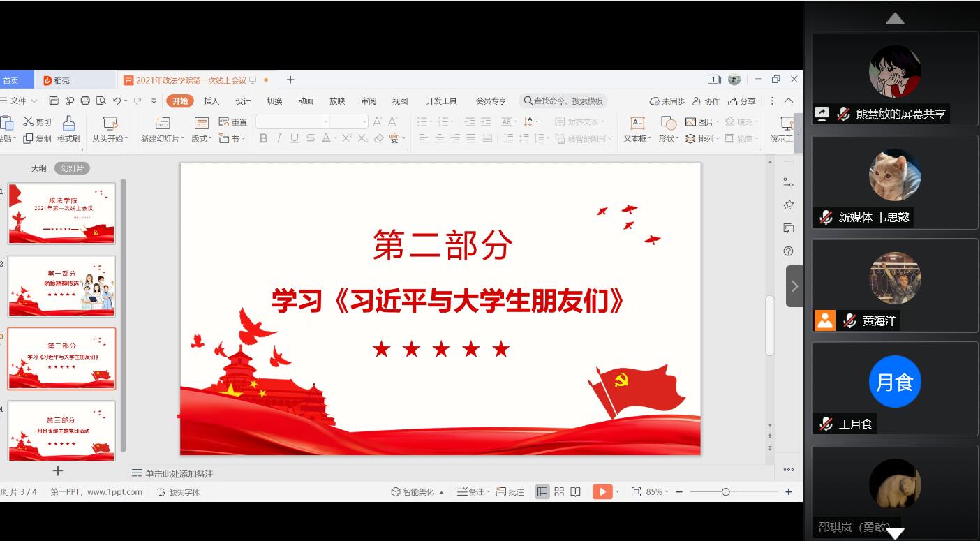
Task: Open the 文件 menu
Action: (20, 100)
